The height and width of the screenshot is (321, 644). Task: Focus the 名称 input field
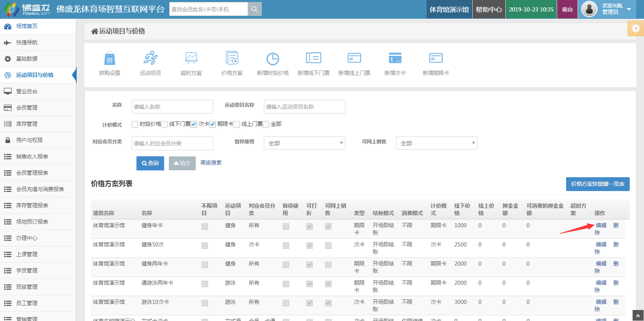173,107
